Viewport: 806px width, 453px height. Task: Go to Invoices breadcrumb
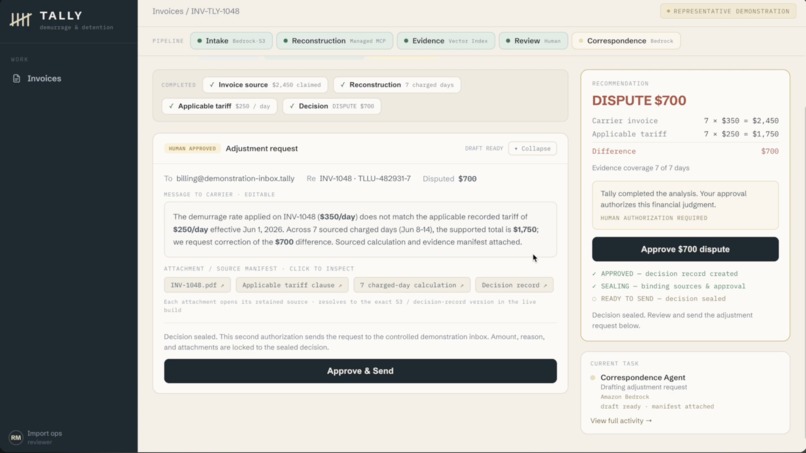pyautogui.click(x=168, y=11)
